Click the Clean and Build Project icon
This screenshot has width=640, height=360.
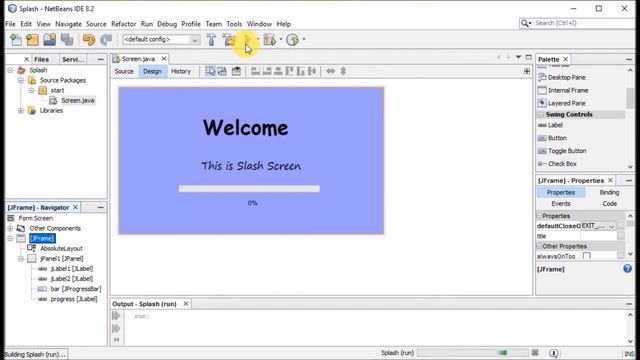click(229, 40)
